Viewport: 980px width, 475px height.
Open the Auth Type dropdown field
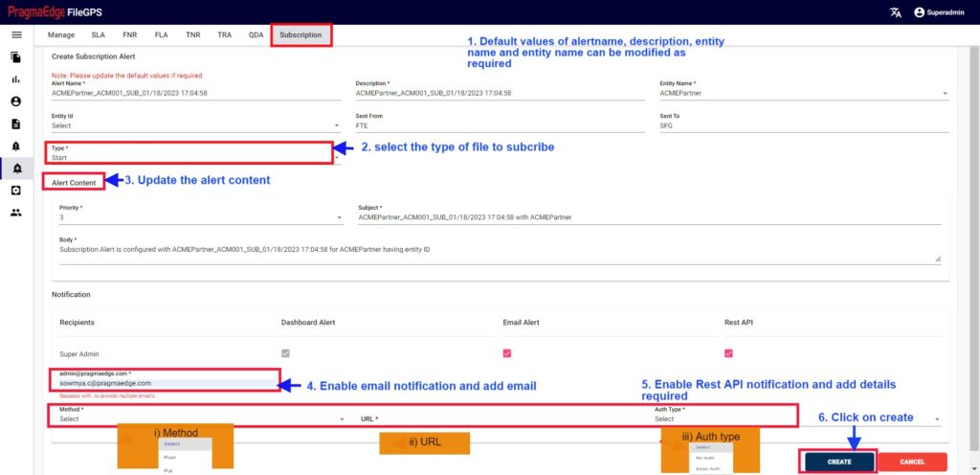point(797,418)
